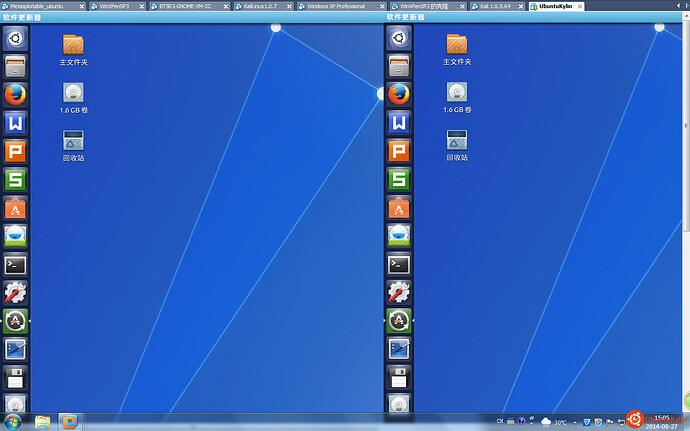
Task: Click Software Updater icon in left launcher
Action: click(x=15, y=321)
